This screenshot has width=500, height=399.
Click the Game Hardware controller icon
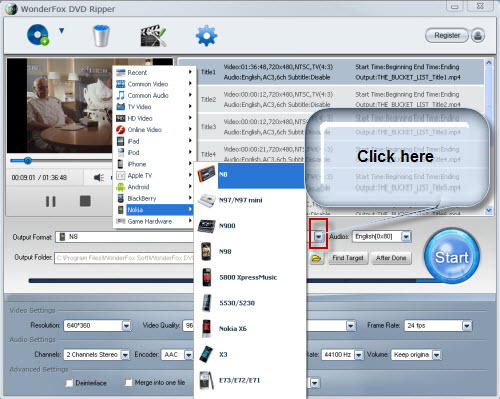(120, 221)
